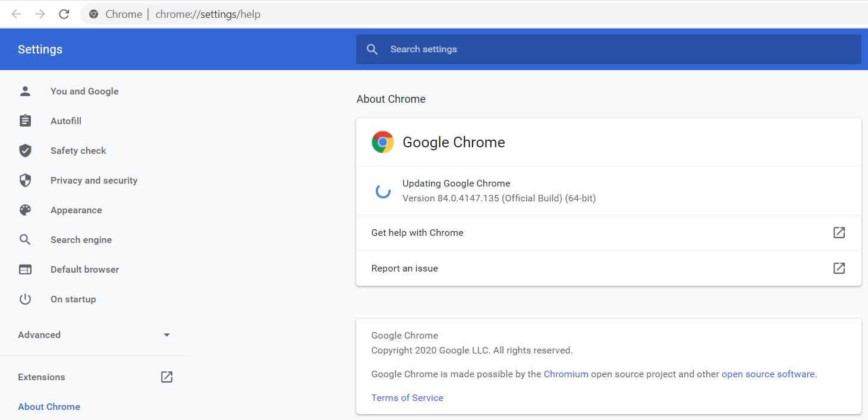Open the open source software link
Screen dimensions: 868x420
(768, 374)
